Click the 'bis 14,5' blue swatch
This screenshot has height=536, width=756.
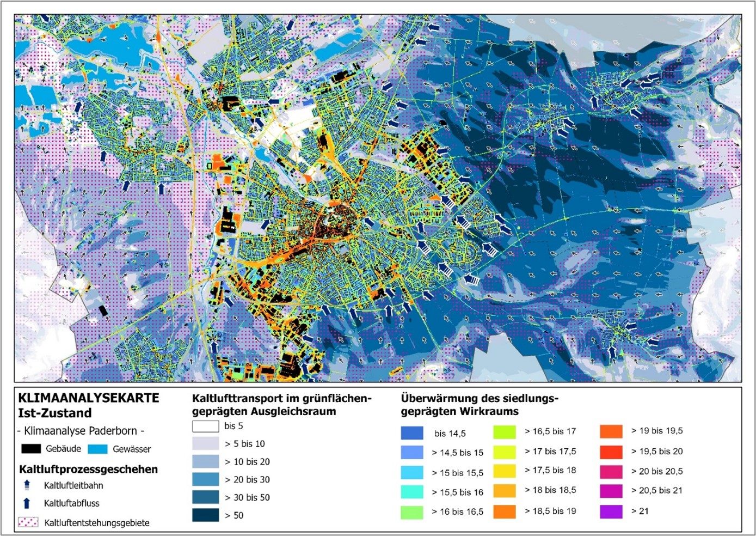pos(412,433)
